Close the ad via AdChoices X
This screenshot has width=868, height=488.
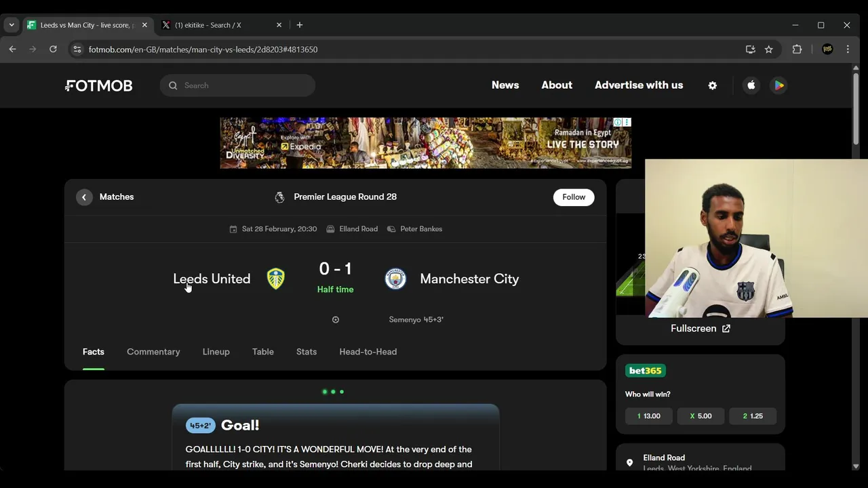[x=627, y=123]
